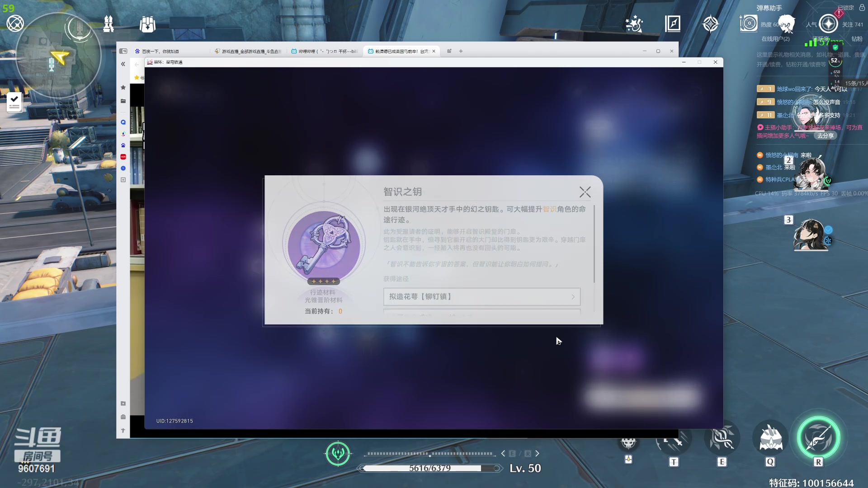Close the 崩坏:星穹铁道 game window
The width and height of the screenshot is (868, 488).
[x=715, y=62]
